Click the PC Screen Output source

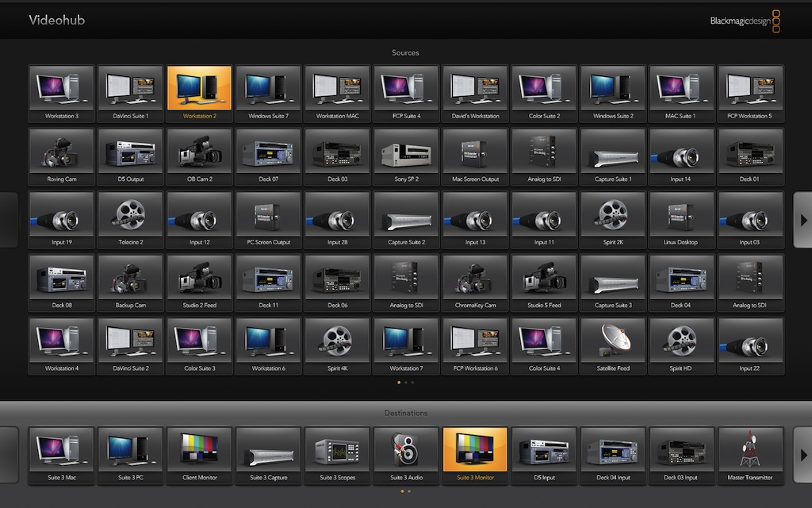tap(268, 219)
